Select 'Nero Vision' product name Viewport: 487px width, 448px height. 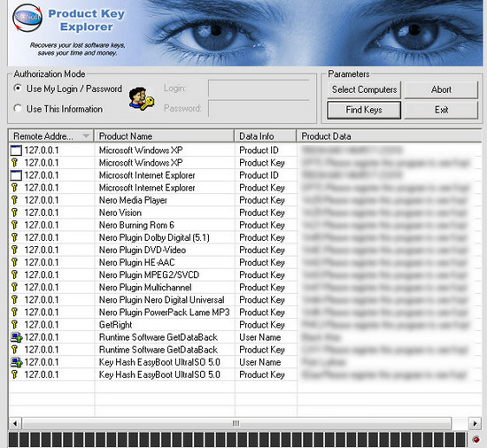pyautogui.click(x=120, y=212)
